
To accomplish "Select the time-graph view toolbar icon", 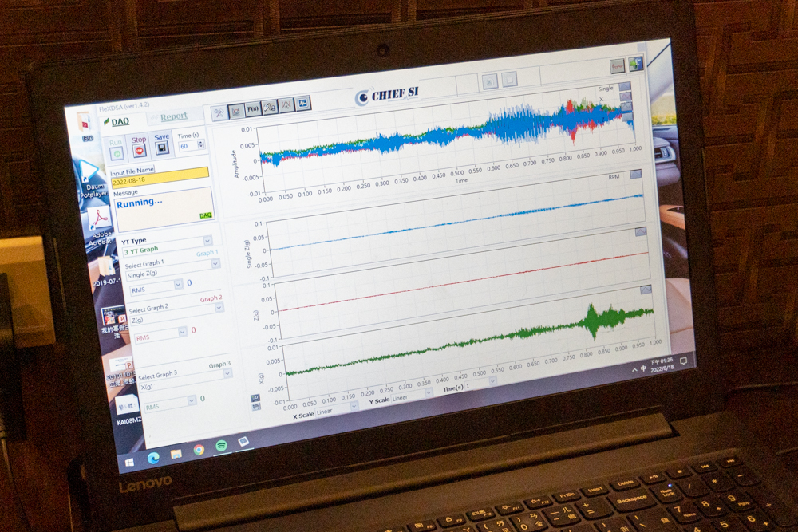I will [x=236, y=111].
